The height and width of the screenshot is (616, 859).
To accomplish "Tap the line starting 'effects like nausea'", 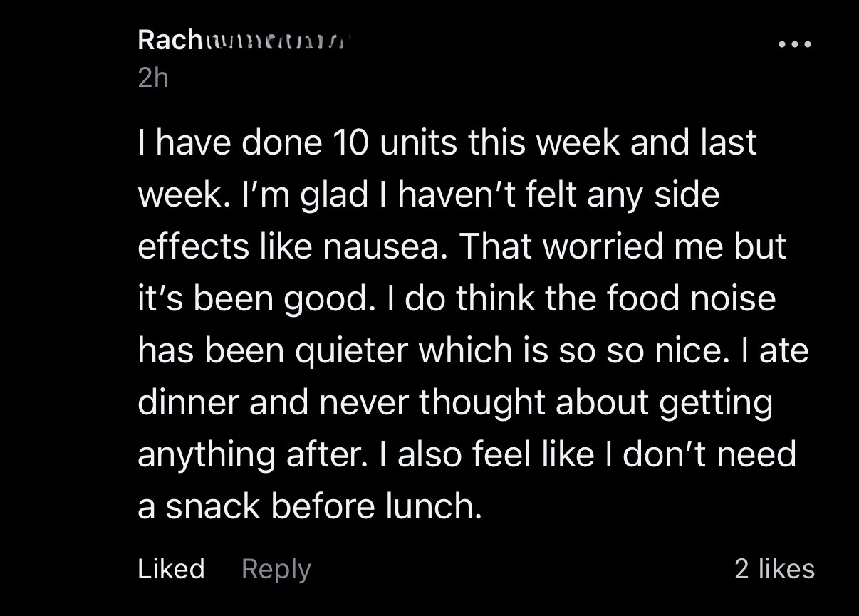I will tap(462, 246).
